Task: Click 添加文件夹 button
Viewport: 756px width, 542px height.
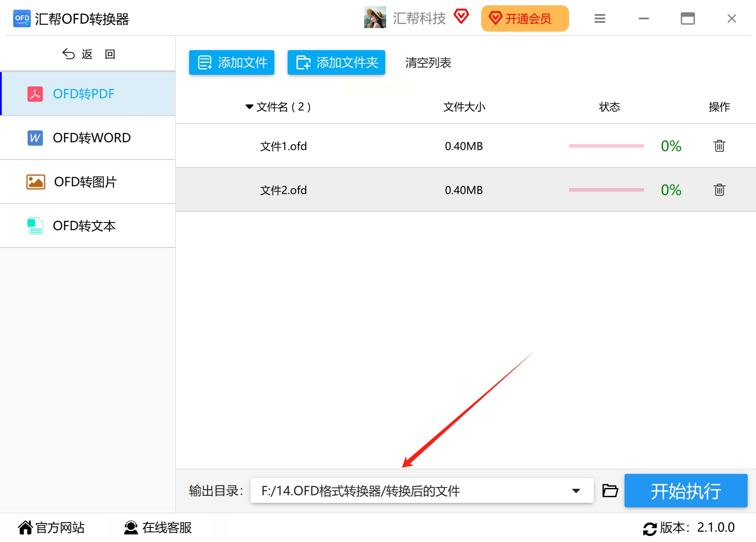Action: (336, 62)
